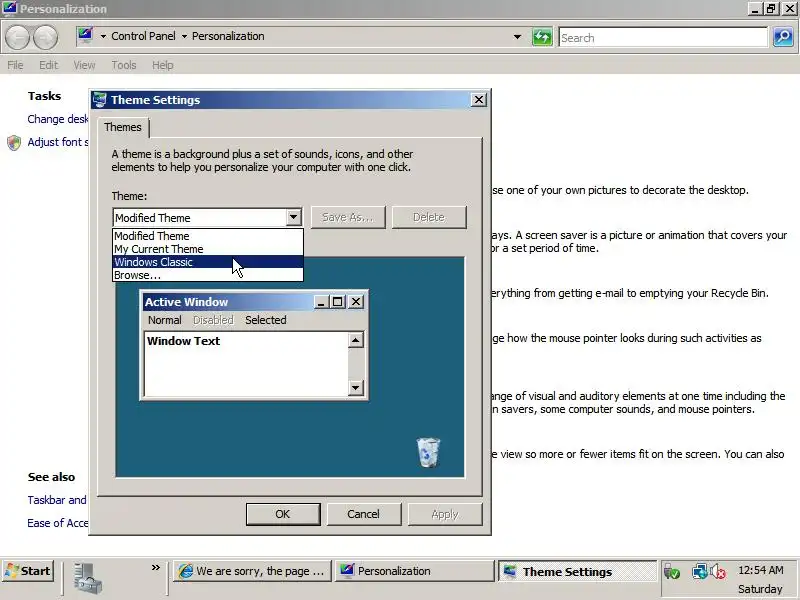Click the 12:54 AM taskbar clock
This screenshot has height=600, width=800.
click(x=760, y=570)
